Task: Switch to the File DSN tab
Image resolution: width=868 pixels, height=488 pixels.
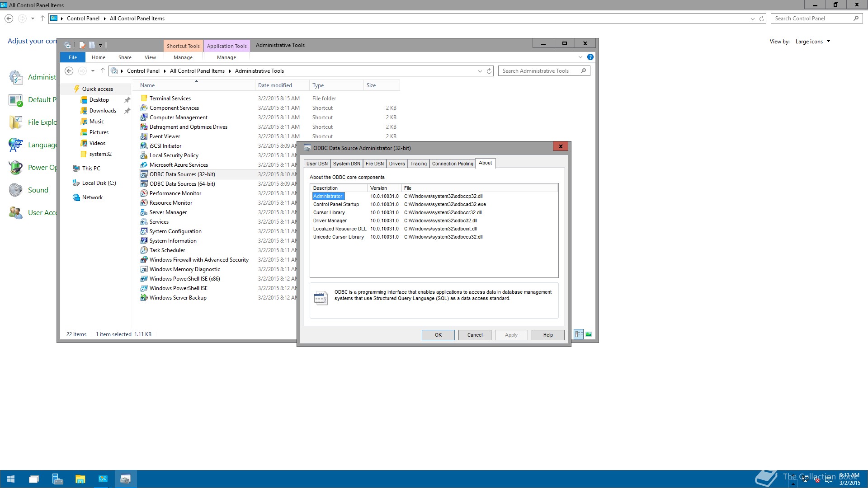Action: pyautogui.click(x=374, y=164)
